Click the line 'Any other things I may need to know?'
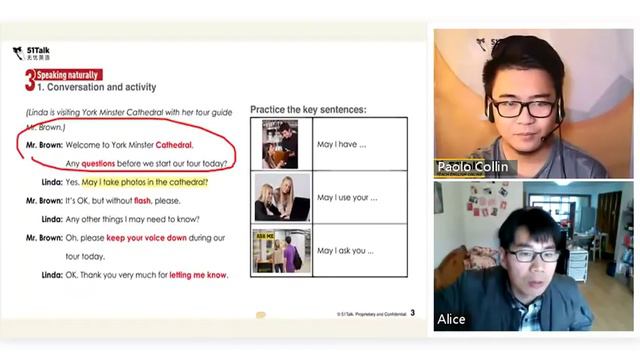This screenshot has width=640, height=360. (133, 219)
